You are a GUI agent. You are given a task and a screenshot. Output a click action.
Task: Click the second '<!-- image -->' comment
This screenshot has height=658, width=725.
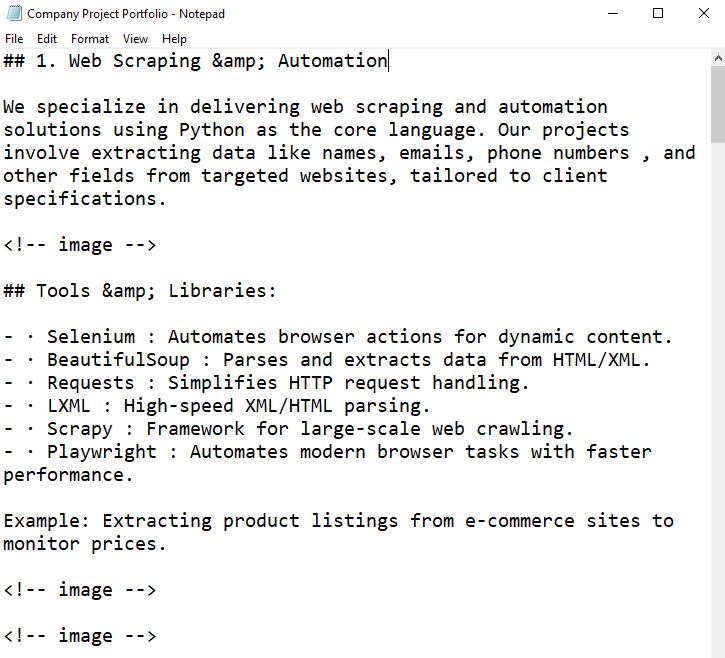coord(80,590)
